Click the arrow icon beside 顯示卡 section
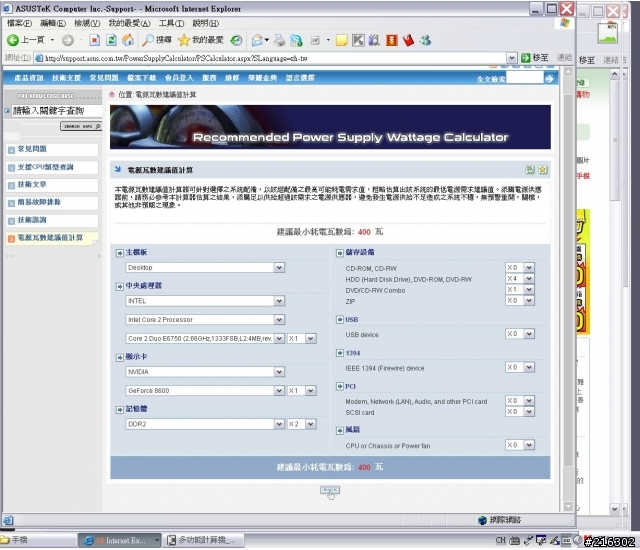 coord(120,357)
